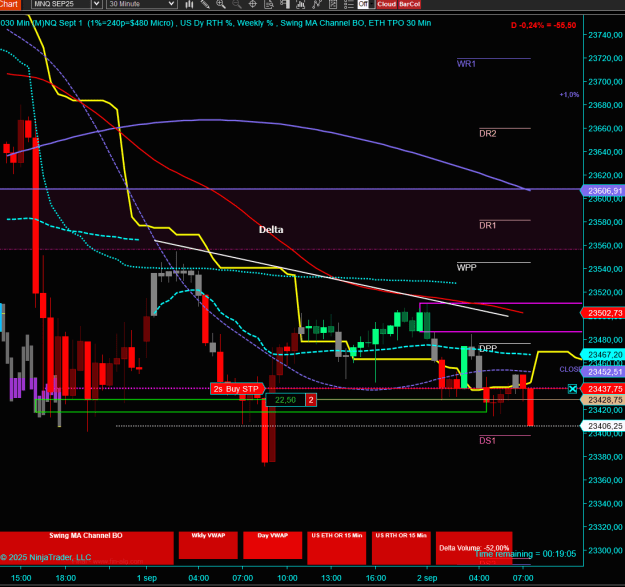Show the data box icon

[269, 4]
